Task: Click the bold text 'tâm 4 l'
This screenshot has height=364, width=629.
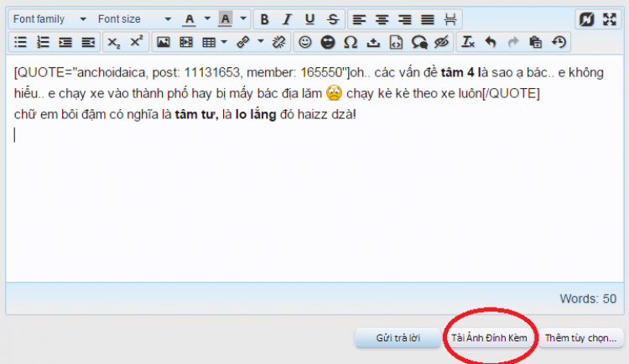Action: (x=461, y=73)
